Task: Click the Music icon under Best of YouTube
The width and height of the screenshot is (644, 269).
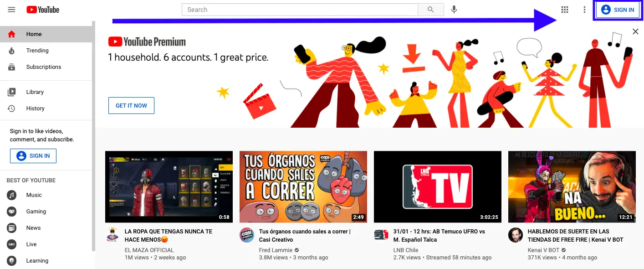Action: coord(12,195)
